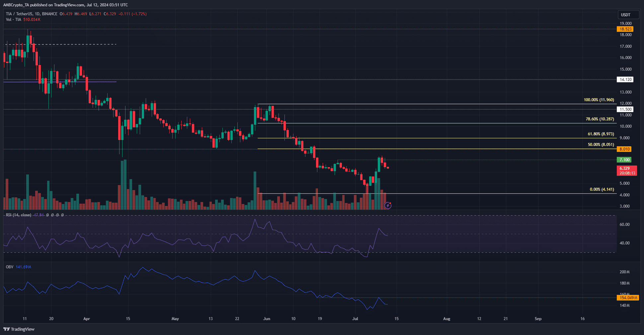Click the white 14.120 price label
The height and width of the screenshot is (335, 644).
625,80
